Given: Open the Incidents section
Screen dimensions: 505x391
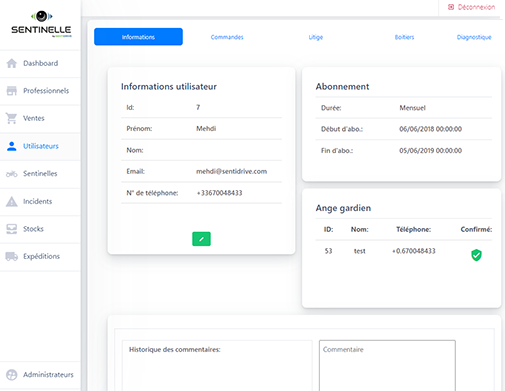Looking at the screenshot, I should click(40, 201).
